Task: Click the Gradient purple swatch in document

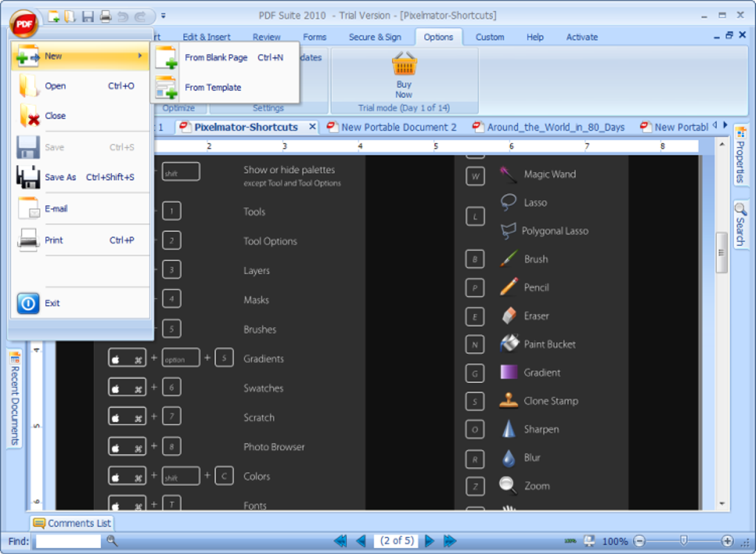Action: pyautogui.click(x=508, y=372)
